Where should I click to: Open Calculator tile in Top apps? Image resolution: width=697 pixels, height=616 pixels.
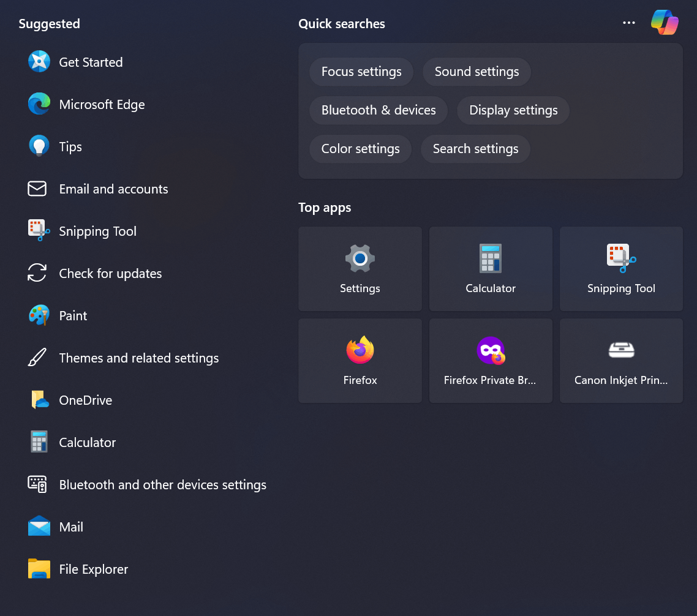(491, 269)
